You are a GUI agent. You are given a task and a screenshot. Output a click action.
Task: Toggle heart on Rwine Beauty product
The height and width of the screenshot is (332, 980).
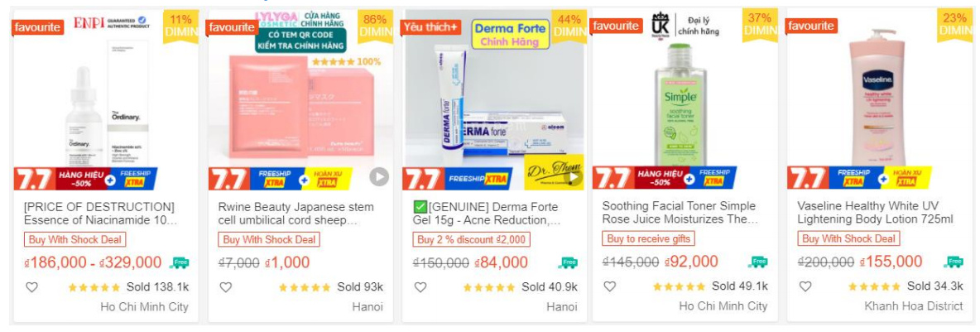click(x=225, y=287)
